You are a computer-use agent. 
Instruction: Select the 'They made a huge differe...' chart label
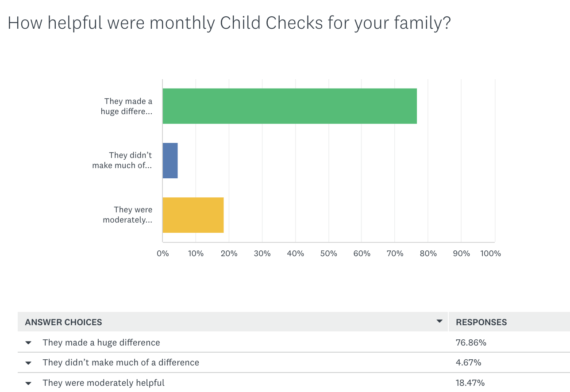[x=127, y=106]
